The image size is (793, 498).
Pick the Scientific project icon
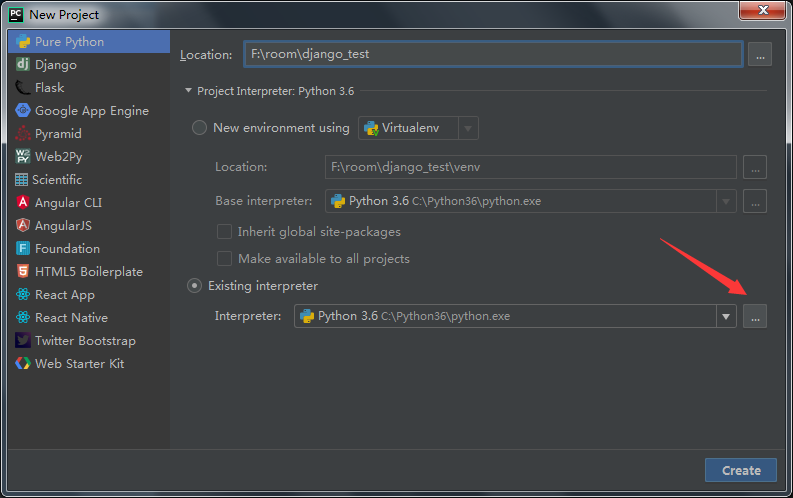coord(21,179)
